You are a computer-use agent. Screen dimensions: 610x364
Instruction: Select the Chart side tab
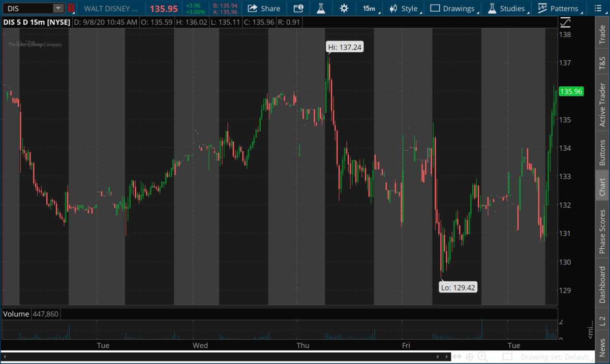(x=603, y=187)
